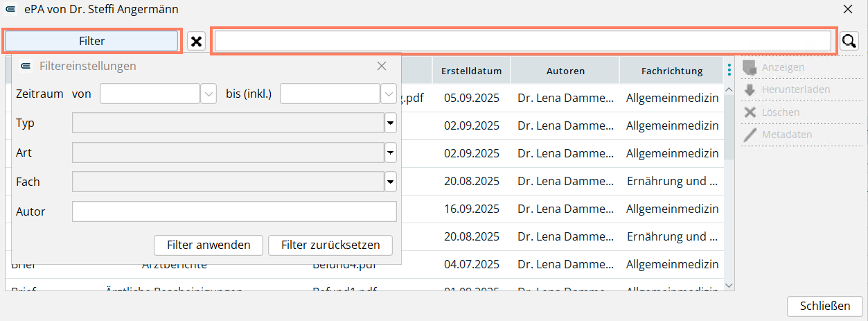Screen dimensions: 868x321
Task: Click the 'bis (inkl.)' date field
Action: click(330, 94)
